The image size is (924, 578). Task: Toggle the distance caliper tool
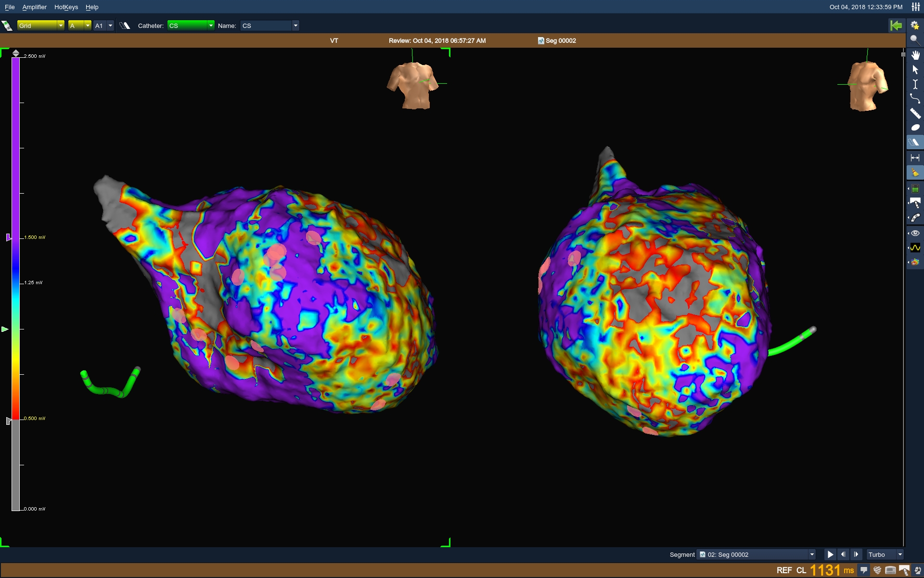(x=915, y=158)
